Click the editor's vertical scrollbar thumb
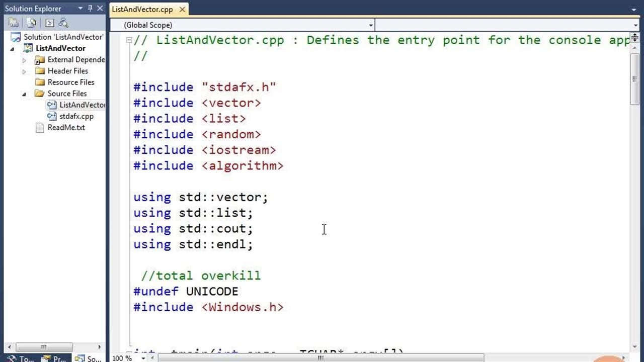The image size is (644, 362). click(x=634, y=79)
